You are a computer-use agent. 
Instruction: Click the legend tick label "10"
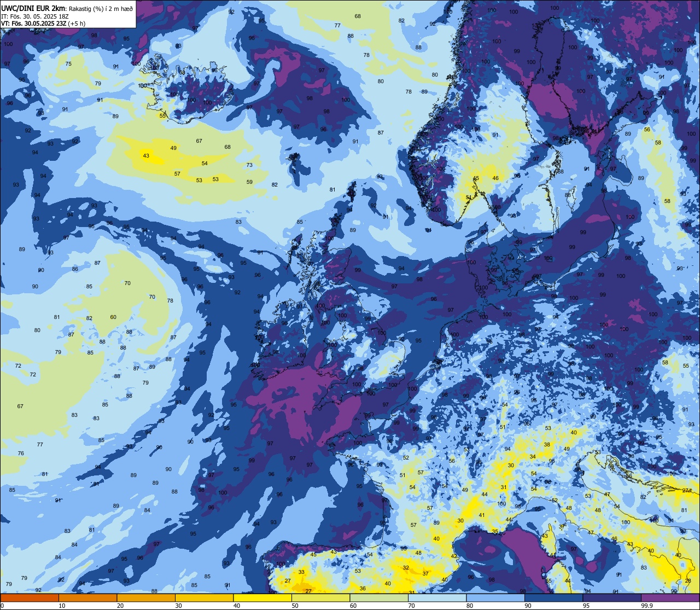point(62,606)
